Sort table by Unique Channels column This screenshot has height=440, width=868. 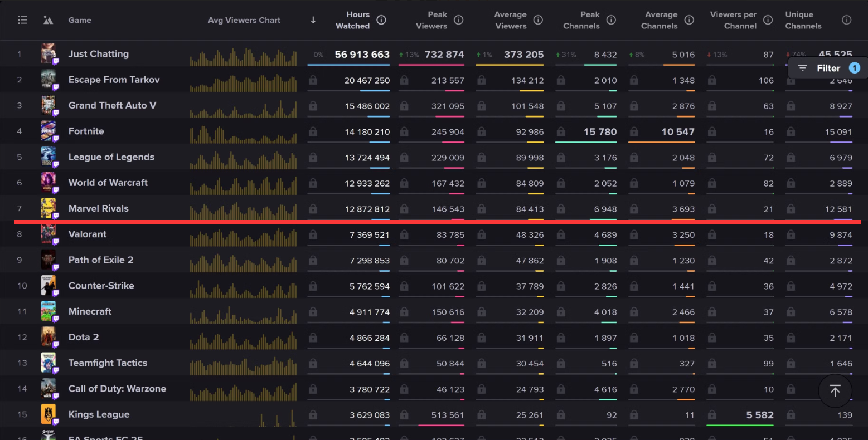[x=803, y=20]
